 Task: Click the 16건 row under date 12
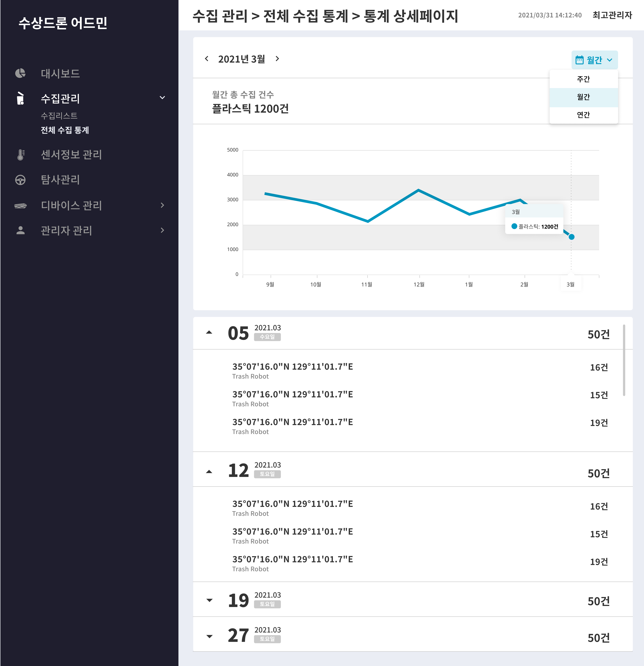point(413,508)
